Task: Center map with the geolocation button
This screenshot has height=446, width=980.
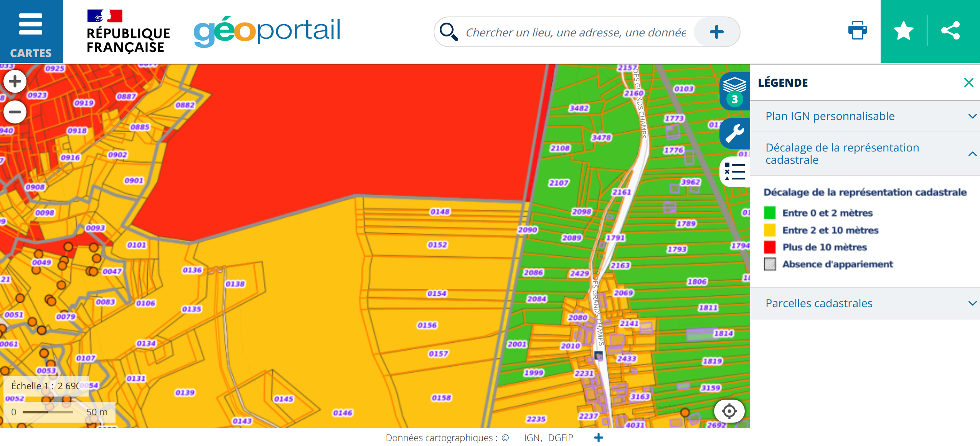Action: pos(729,411)
